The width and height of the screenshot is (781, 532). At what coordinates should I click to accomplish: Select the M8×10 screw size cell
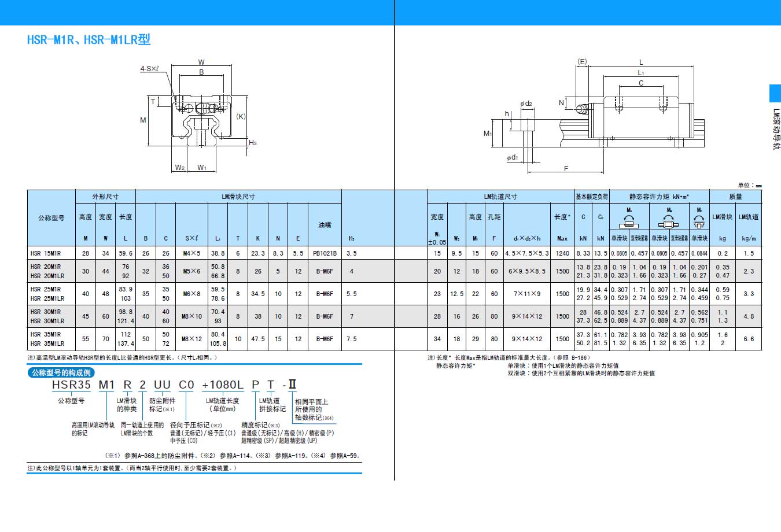click(x=191, y=316)
